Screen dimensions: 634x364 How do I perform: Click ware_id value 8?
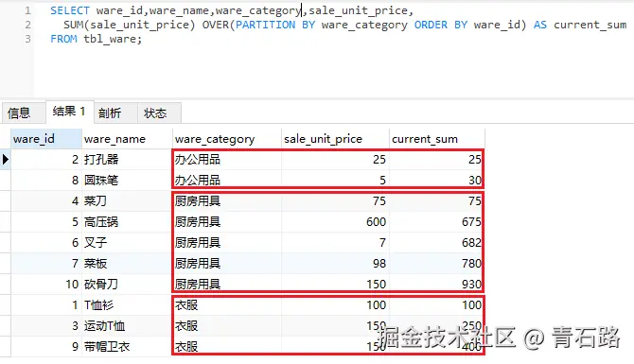tap(75, 181)
